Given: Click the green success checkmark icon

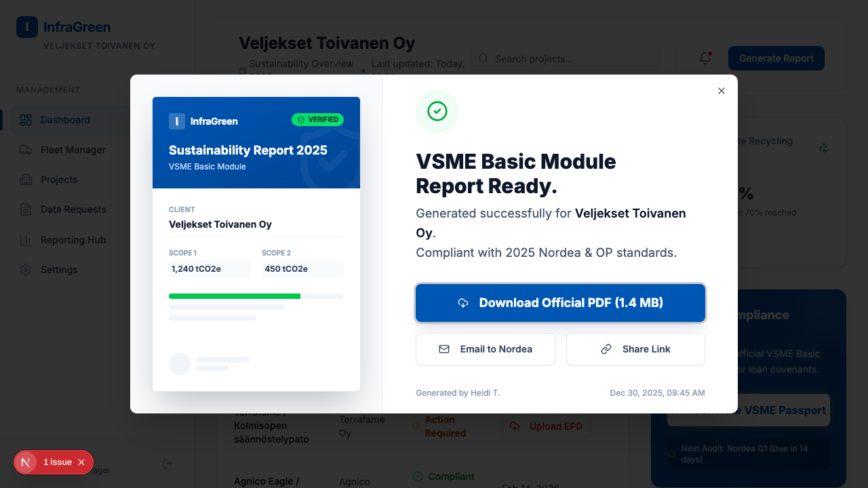Looking at the screenshot, I should coord(437,111).
